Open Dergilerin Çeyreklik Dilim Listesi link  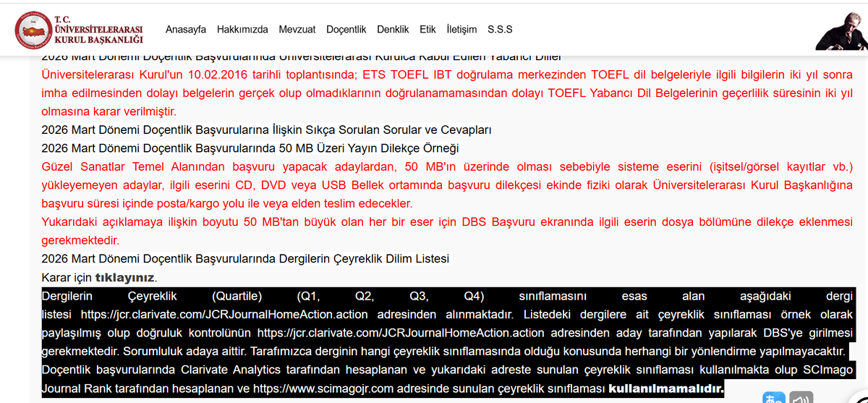pyautogui.click(x=245, y=258)
